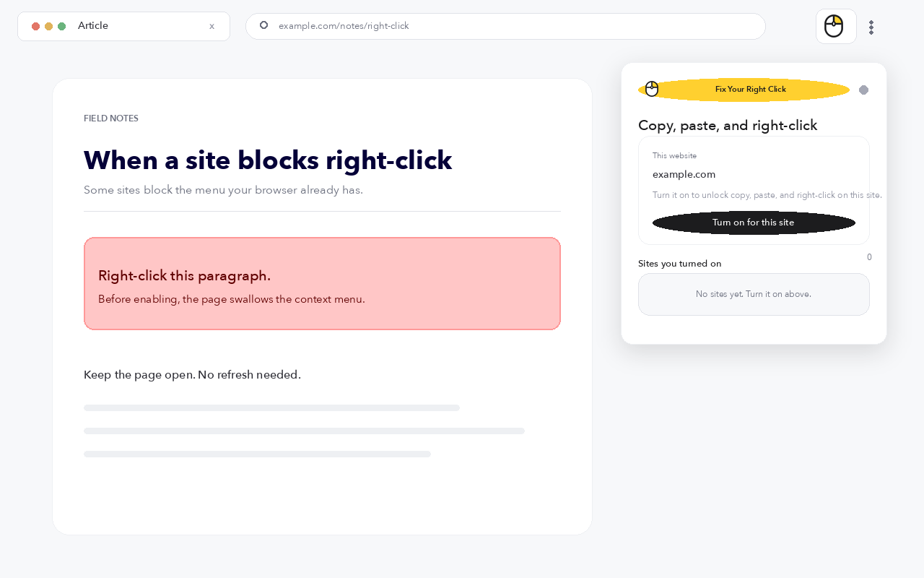Focus the example.com address bar
Screen dimensions: 924x578
click(505, 26)
